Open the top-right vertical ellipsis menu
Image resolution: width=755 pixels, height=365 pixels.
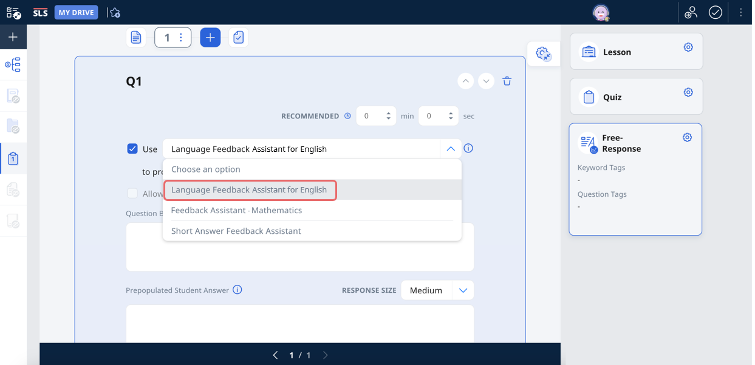(x=741, y=13)
